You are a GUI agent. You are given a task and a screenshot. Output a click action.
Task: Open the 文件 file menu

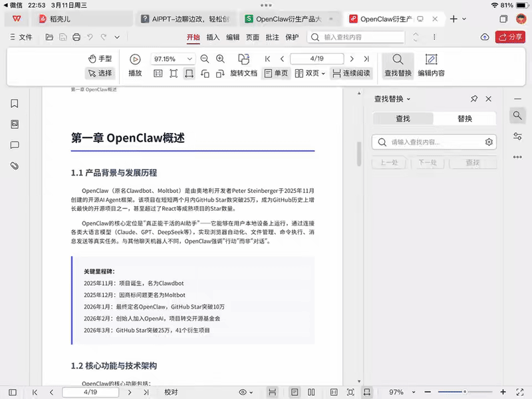[21, 37]
